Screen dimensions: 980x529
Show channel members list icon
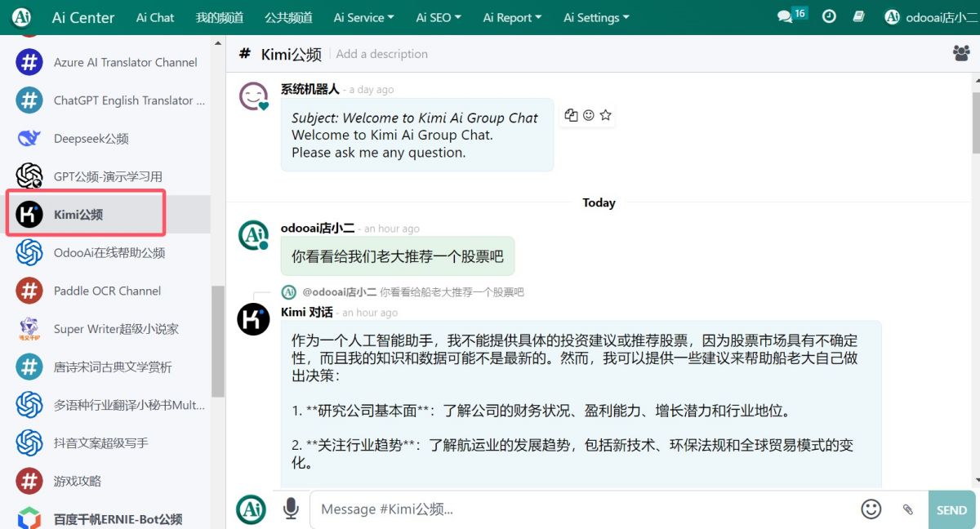(x=961, y=53)
